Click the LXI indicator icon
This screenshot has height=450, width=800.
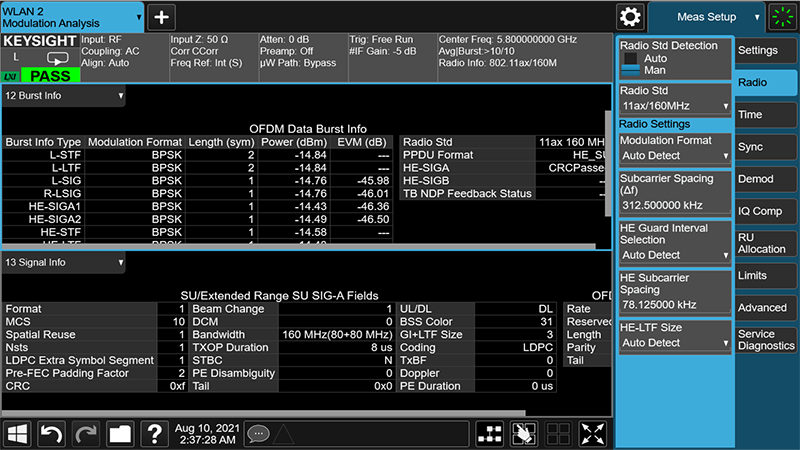pyautogui.click(x=10, y=77)
